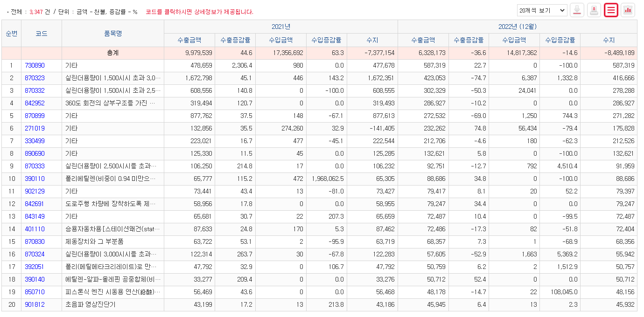This screenshot has height=317, width=644.
Task: Open code link 392051
Action: 35,267
